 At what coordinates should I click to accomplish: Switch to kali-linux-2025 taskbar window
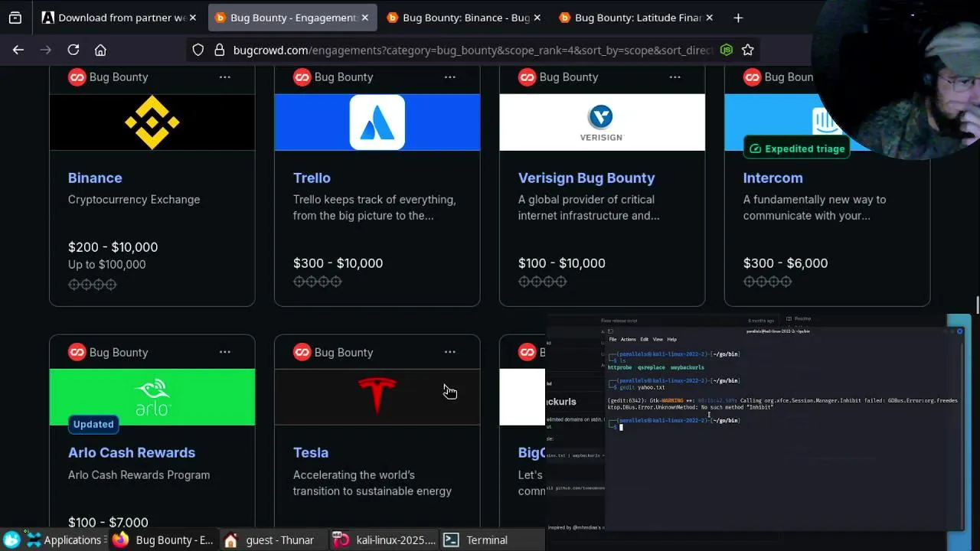tap(385, 540)
